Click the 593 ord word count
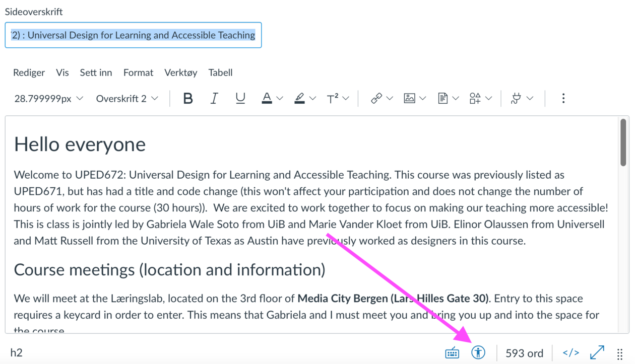635x364 pixels. tap(524, 353)
